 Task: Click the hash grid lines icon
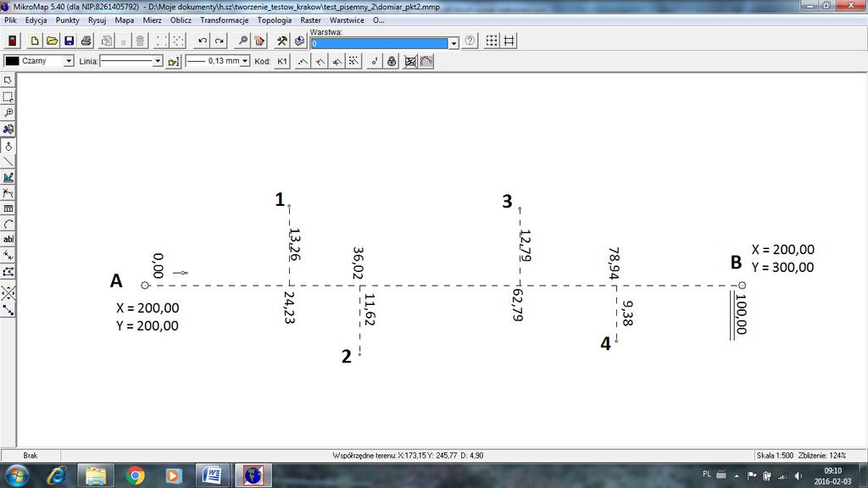[x=509, y=41]
